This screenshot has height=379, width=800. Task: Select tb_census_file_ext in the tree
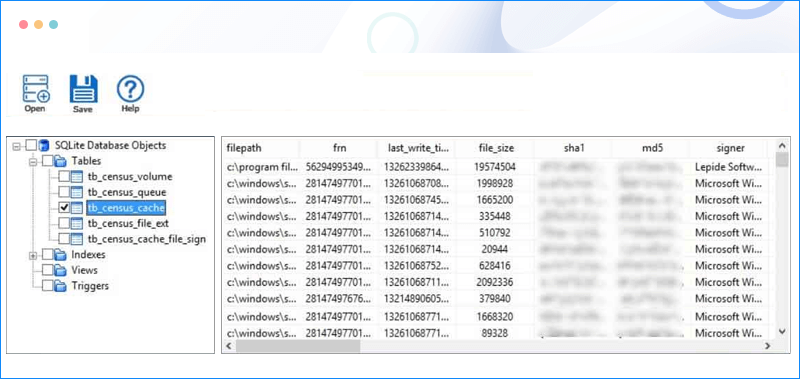(128, 223)
